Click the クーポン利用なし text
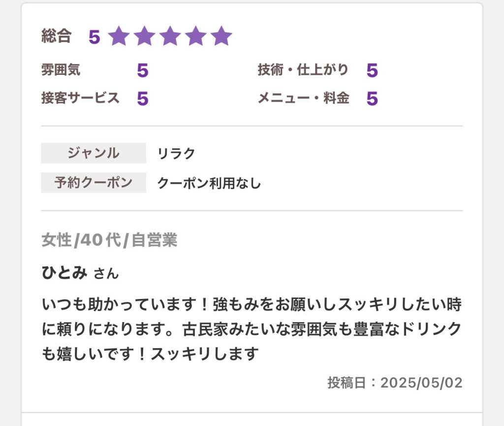The width and height of the screenshot is (504, 426). pyautogui.click(x=209, y=183)
